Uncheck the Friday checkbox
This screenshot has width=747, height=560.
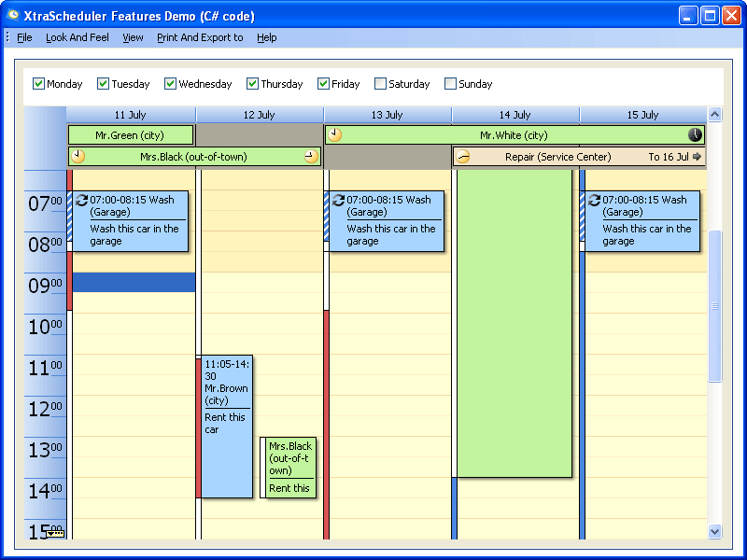(x=323, y=84)
